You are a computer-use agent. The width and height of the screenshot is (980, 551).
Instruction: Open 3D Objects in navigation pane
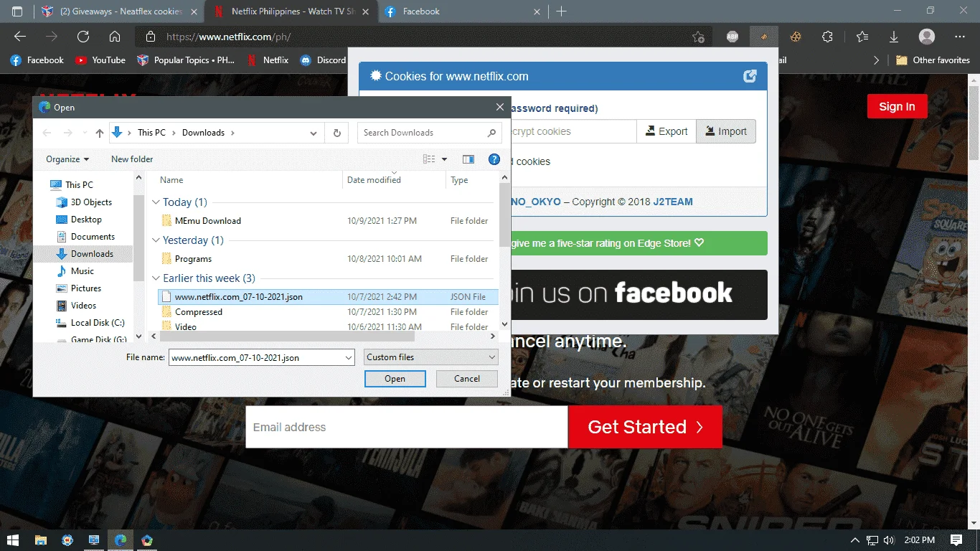(91, 202)
